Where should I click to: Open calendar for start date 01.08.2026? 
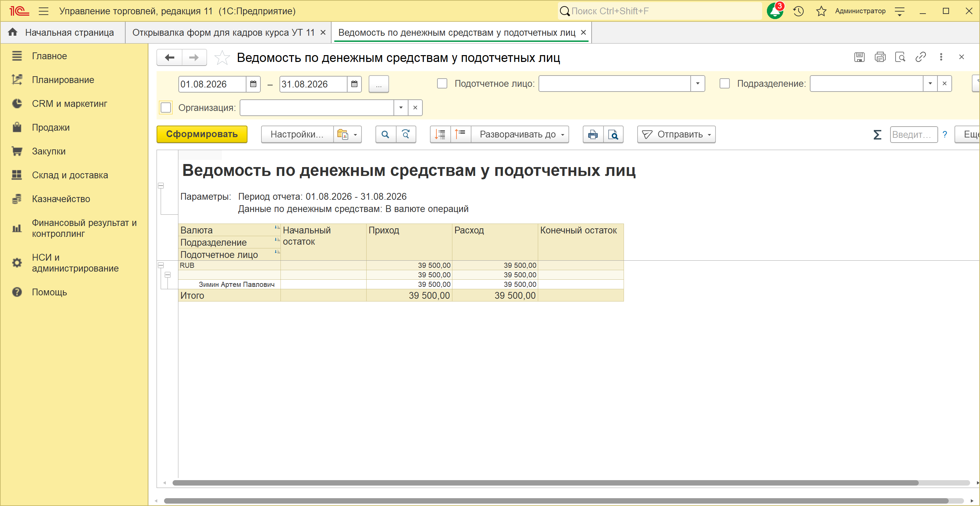[253, 84]
